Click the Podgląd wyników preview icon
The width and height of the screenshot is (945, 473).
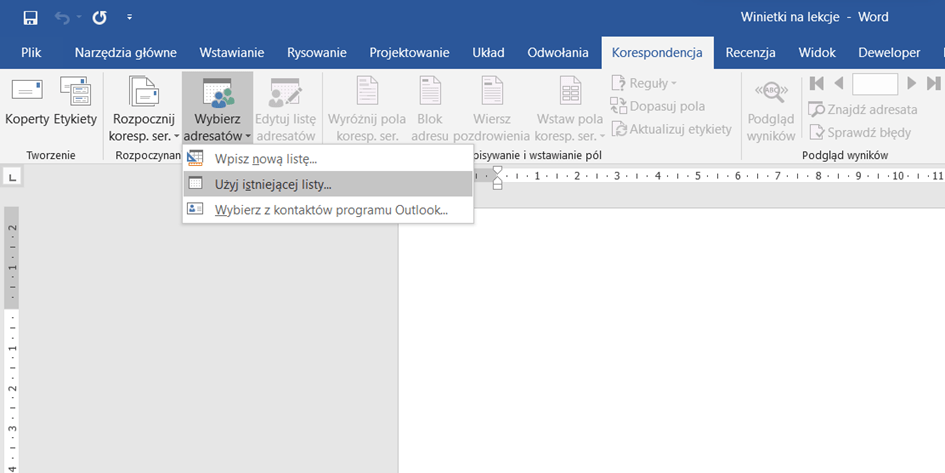pyautogui.click(x=771, y=110)
